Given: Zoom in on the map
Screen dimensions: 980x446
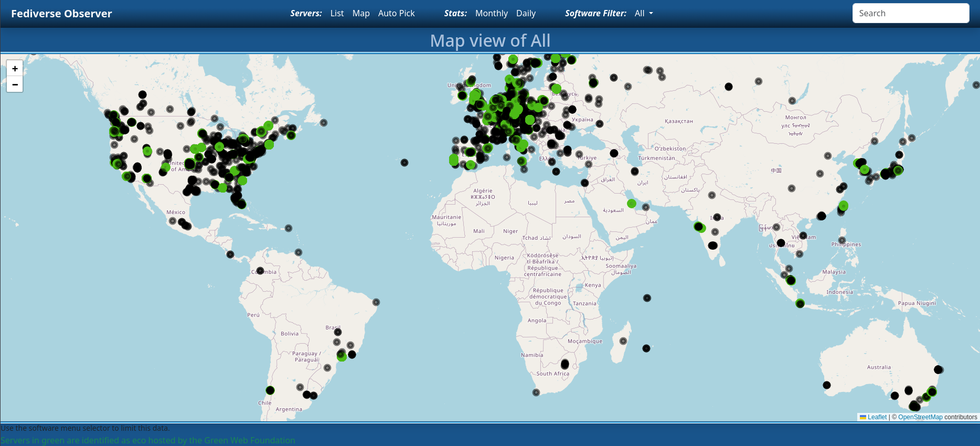Looking at the screenshot, I should pyautogui.click(x=15, y=68).
